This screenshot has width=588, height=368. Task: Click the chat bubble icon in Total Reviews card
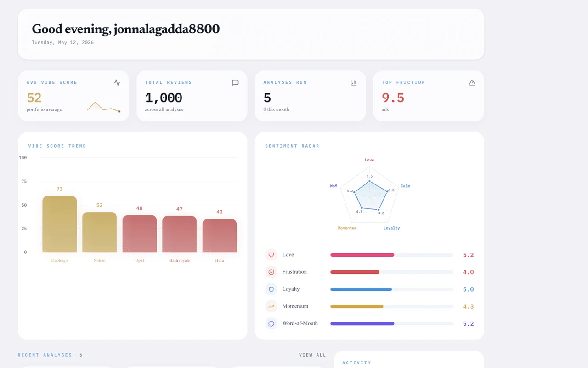click(x=235, y=83)
